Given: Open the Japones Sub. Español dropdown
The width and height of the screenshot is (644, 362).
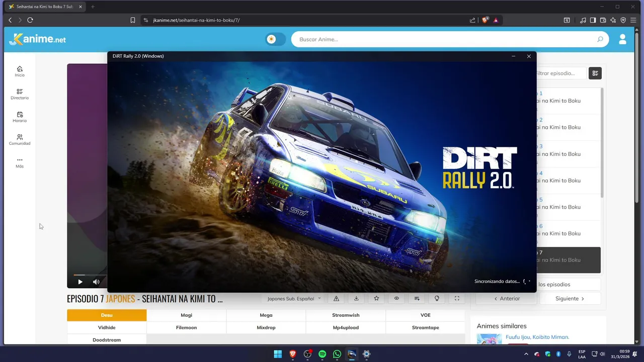Looking at the screenshot, I should tap(294, 299).
